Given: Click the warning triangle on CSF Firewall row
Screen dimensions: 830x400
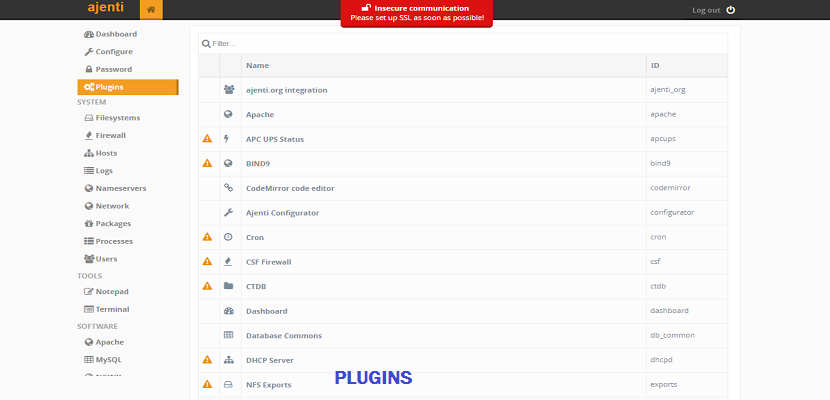Looking at the screenshot, I should click(208, 261).
